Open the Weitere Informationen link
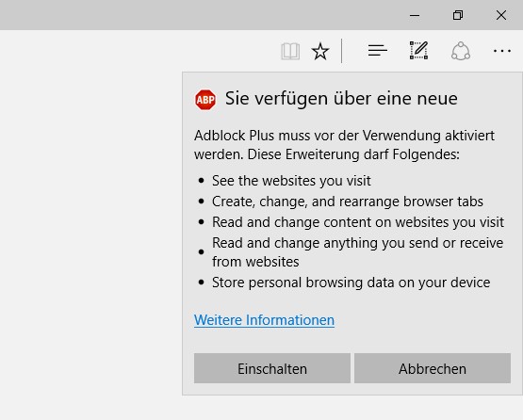523x420 pixels. tap(264, 320)
